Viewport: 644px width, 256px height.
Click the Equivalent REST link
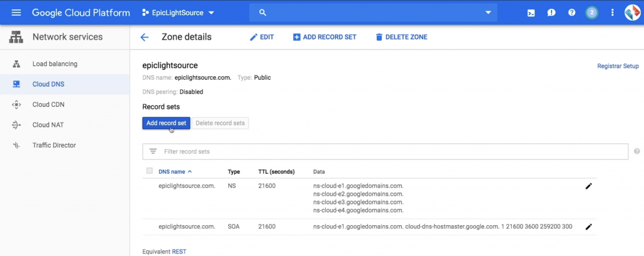click(x=179, y=252)
